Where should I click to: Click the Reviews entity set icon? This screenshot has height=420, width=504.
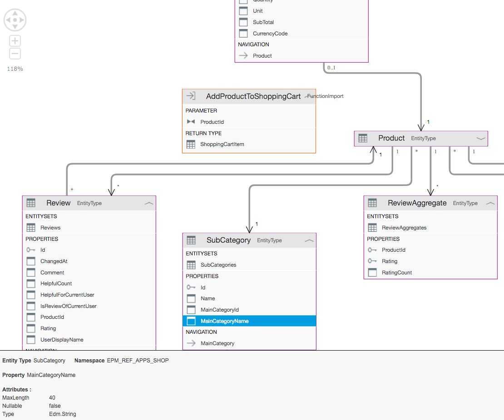31,228
